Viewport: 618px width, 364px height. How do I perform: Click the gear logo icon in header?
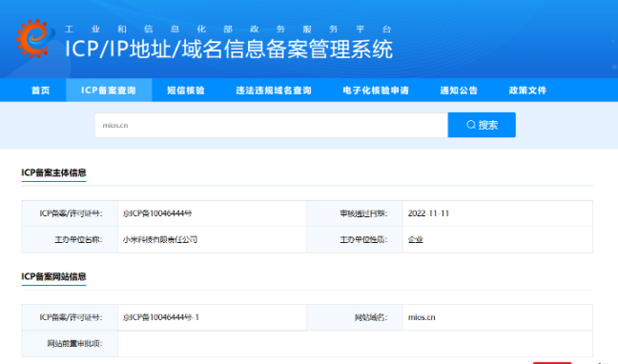click(x=35, y=39)
